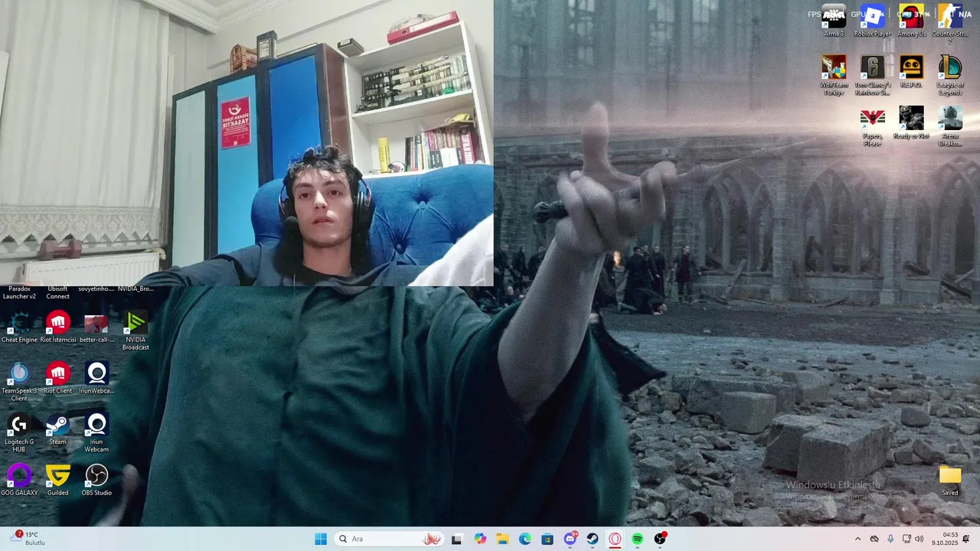Select the WolfTeam Türkiye icon
The width and height of the screenshot is (980, 551).
coord(834,75)
